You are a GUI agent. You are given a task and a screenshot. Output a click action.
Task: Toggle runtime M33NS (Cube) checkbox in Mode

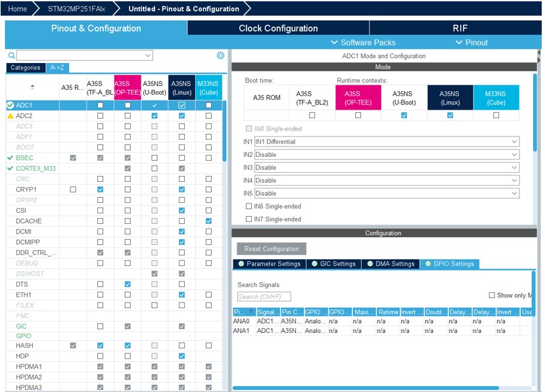pos(496,116)
